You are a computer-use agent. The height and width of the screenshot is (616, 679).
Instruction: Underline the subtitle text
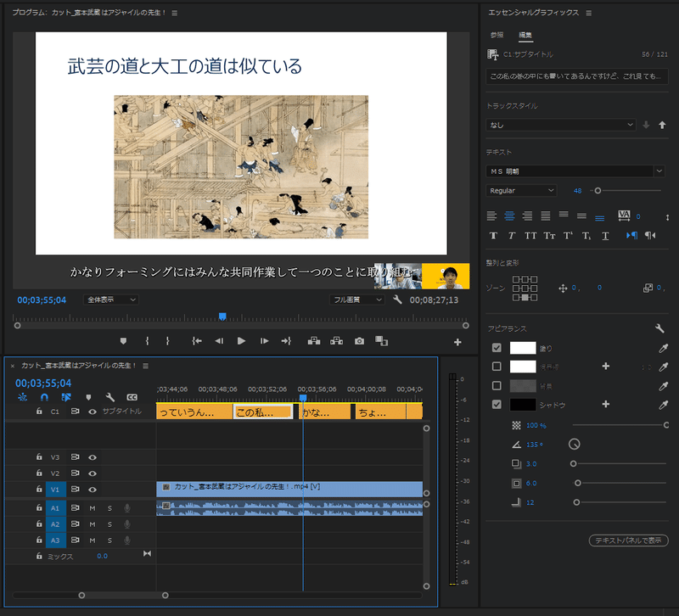[605, 236]
